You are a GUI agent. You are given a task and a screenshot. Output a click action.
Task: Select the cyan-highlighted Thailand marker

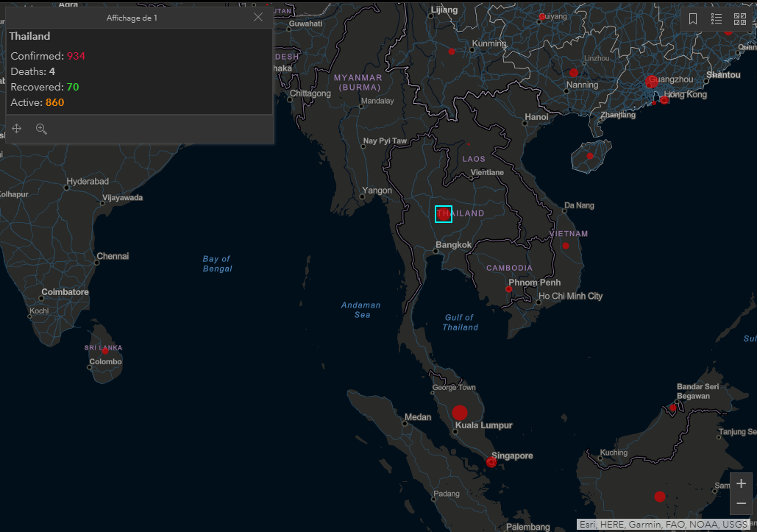click(443, 213)
